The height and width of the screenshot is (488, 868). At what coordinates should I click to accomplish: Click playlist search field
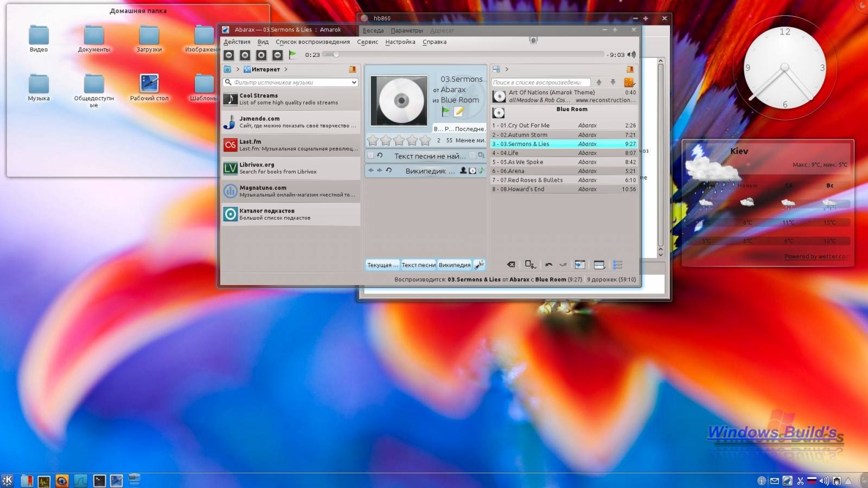coord(540,82)
